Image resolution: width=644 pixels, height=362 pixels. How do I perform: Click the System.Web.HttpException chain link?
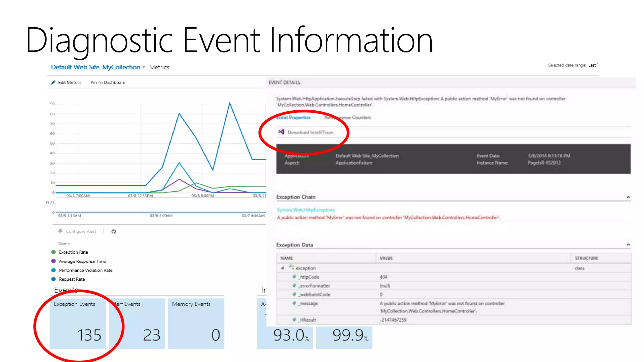coord(306,210)
